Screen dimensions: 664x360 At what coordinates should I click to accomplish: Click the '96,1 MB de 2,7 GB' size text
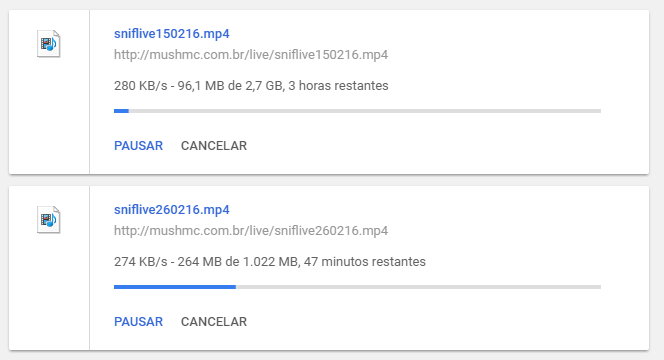tap(230, 86)
